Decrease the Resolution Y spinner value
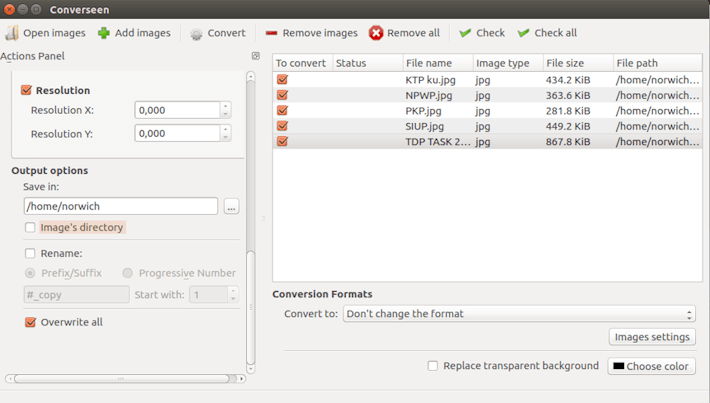The width and height of the screenshot is (710, 403). [x=225, y=137]
